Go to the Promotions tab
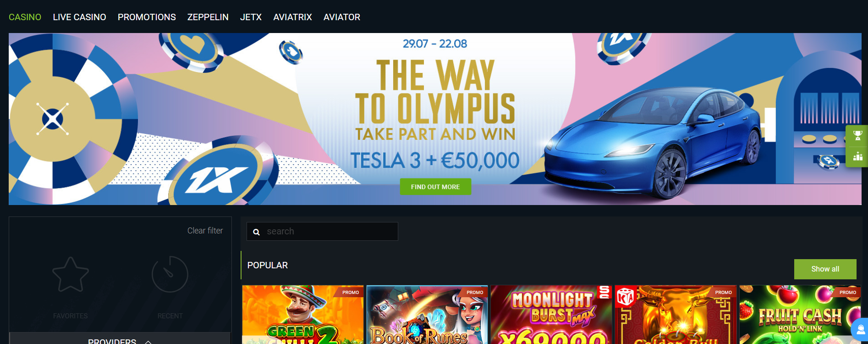 [147, 17]
